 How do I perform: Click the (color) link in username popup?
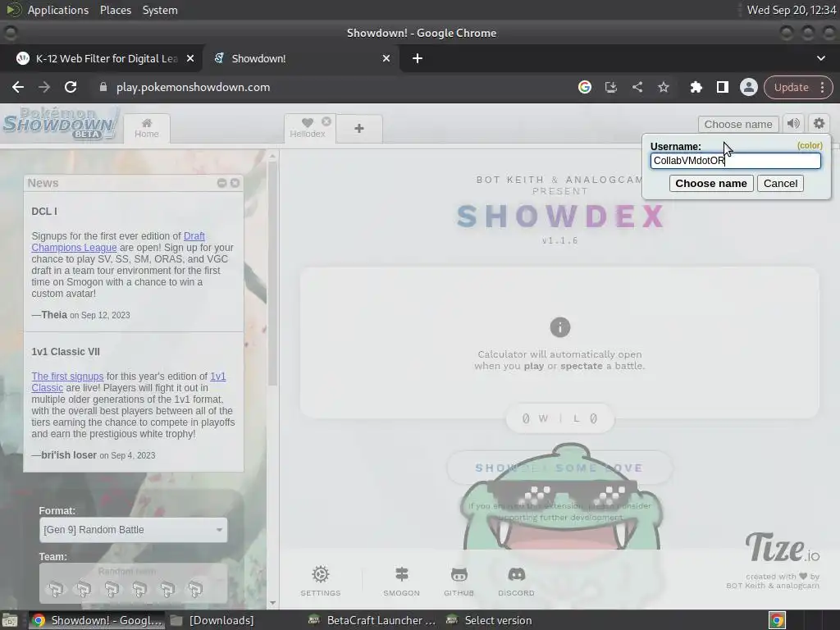click(x=810, y=146)
